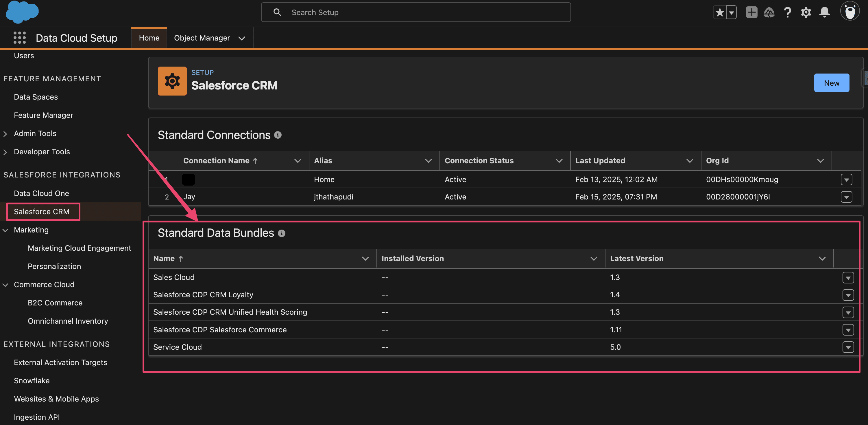Open the App Launcher grid icon
The image size is (868, 425).
[x=20, y=38]
